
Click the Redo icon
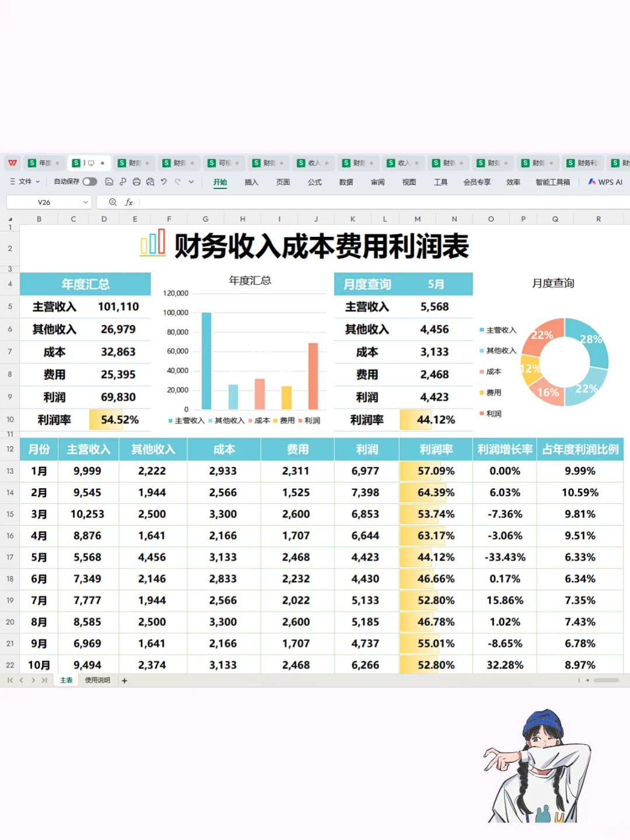point(177,181)
